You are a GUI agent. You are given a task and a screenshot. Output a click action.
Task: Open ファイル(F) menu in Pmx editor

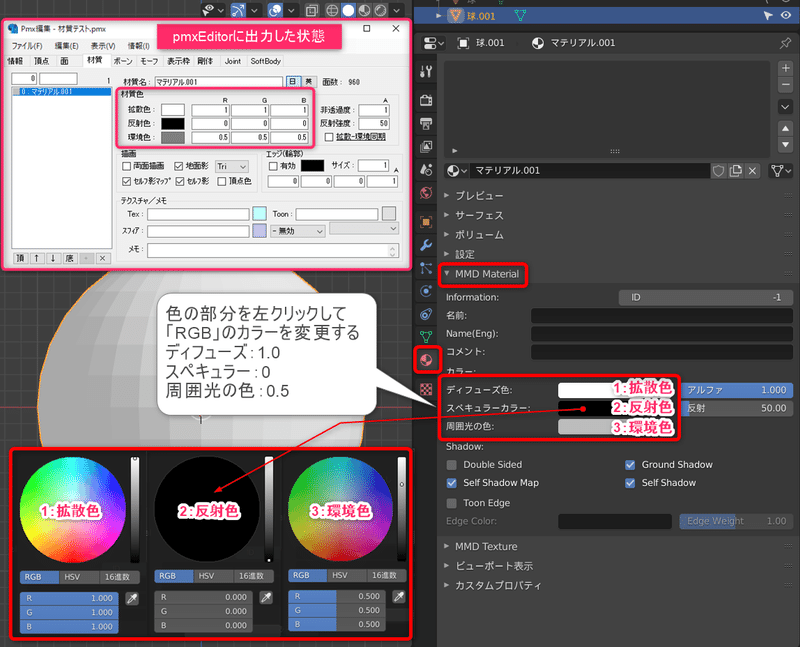point(27,46)
